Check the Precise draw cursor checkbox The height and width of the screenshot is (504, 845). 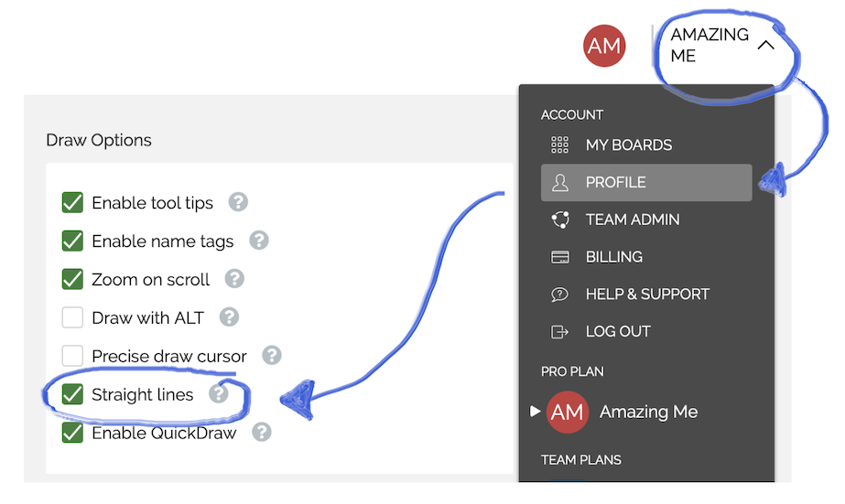pos(72,356)
